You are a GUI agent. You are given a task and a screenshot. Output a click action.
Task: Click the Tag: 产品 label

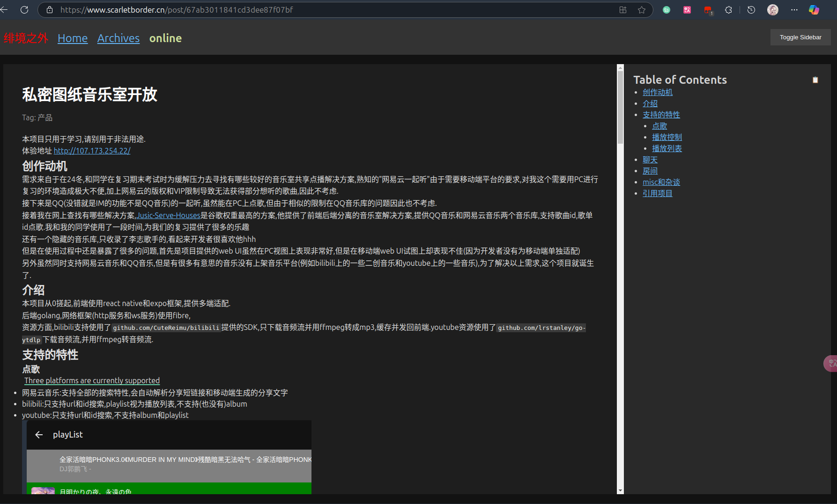point(37,118)
